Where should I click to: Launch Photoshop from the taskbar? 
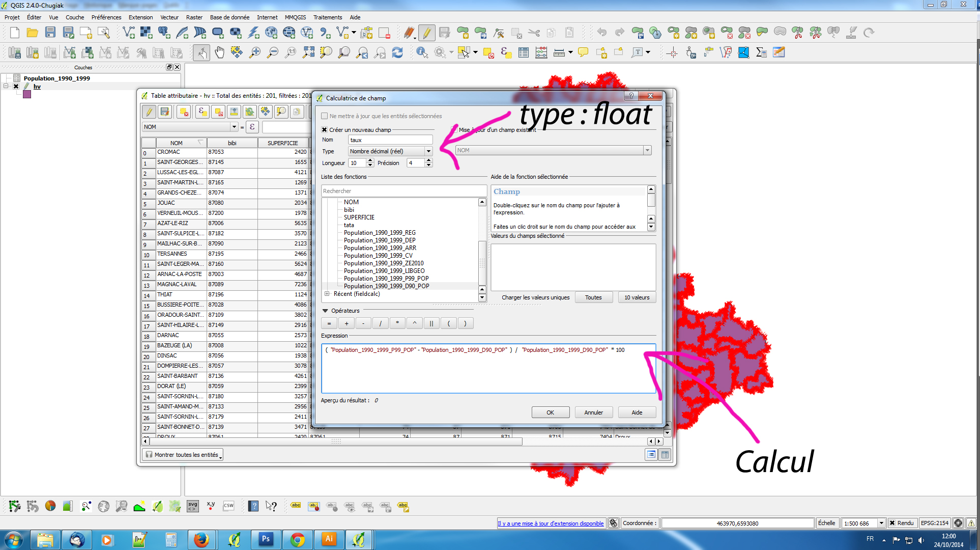[266, 539]
